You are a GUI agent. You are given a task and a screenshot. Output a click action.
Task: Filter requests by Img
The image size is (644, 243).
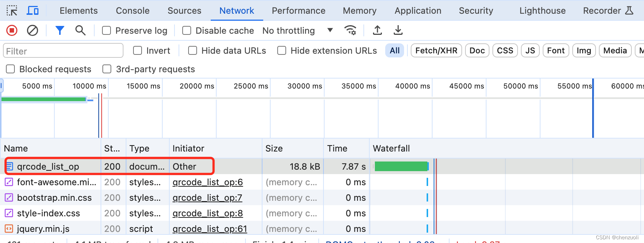584,50
